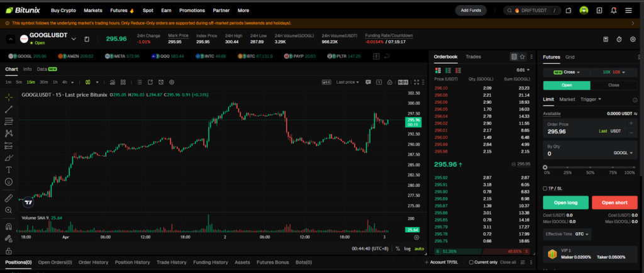
Task: Check the Current only checkbox
Action: click(471, 262)
